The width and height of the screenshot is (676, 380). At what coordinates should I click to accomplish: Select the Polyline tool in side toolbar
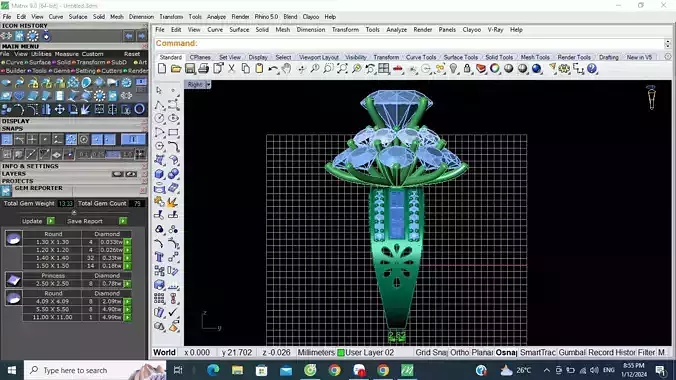click(160, 104)
